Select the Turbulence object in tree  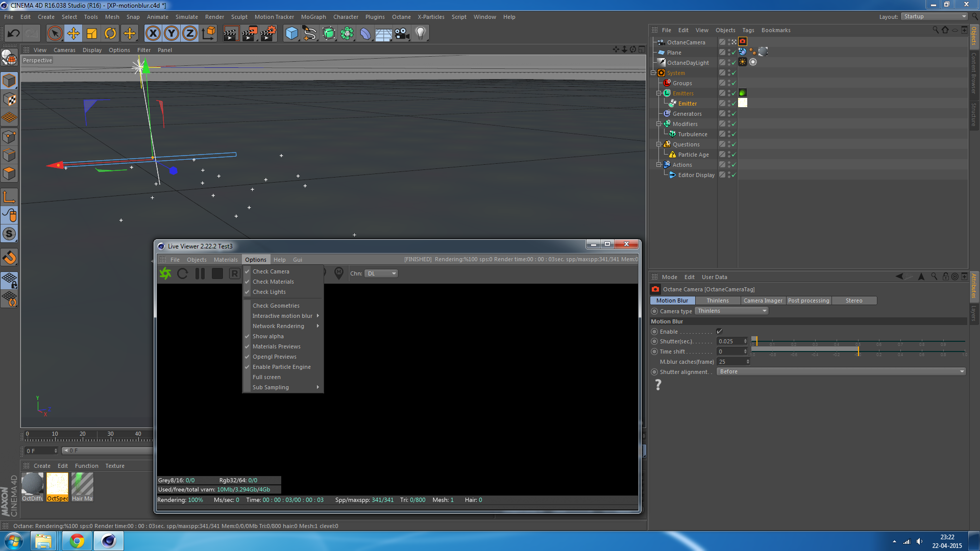(x=692, y=134)
